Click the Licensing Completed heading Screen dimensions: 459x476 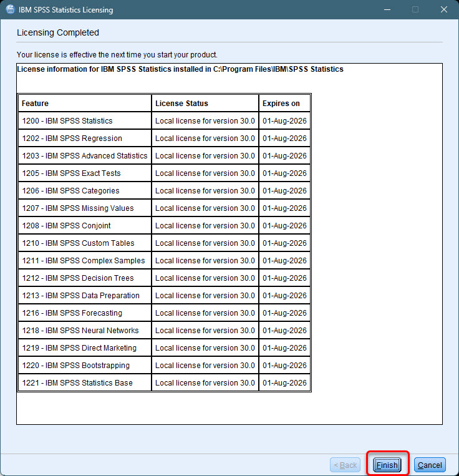pyautogui.click(x=58, y=32)
